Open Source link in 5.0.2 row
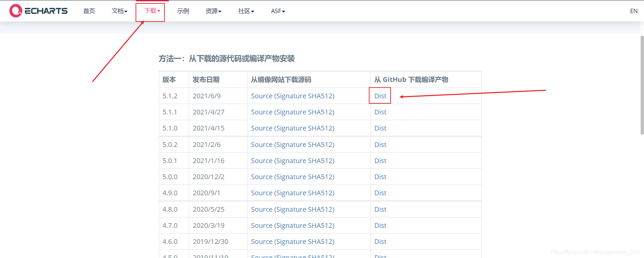This screenshot has height=258, width=644. click(x=262, y=145)
